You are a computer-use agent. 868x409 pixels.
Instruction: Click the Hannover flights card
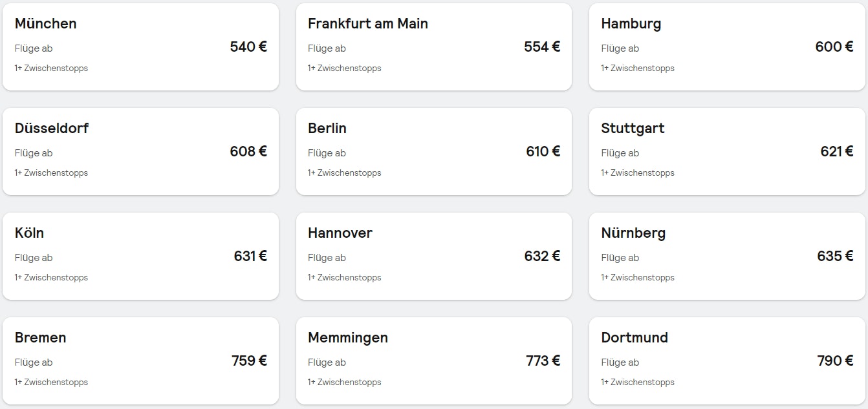(433, 255)
